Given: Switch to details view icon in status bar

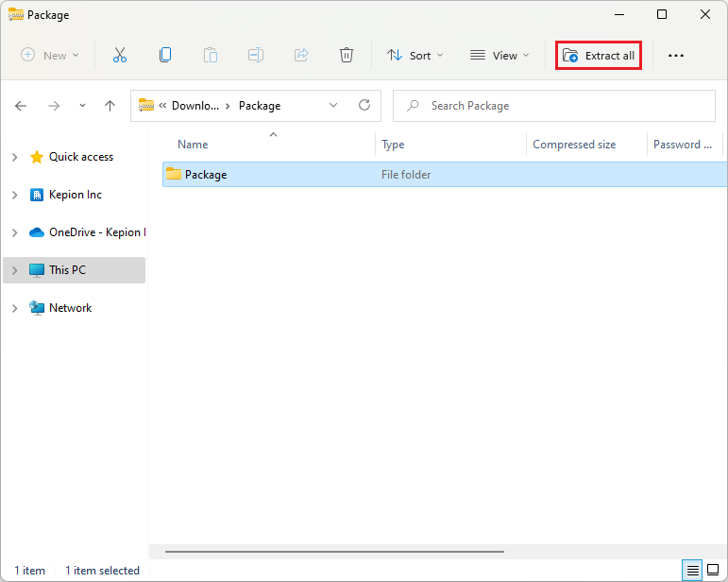Looking at the screenshot, I should (x=692, y=570).
